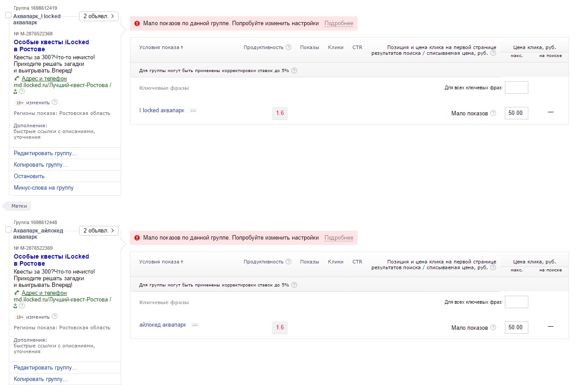Click group name 'Аквапарк_I locked аквапарк'
Image resolution: width=588 pixels, height=385 pixels.
click(37, 19)
